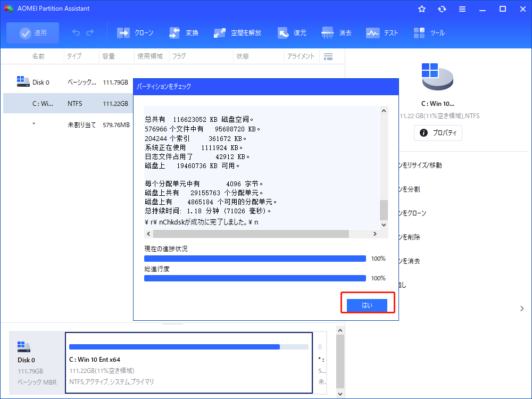Click the リサイズ/移動 option in right panel
The height and width of the screenshot is (399, 532).
420,165
